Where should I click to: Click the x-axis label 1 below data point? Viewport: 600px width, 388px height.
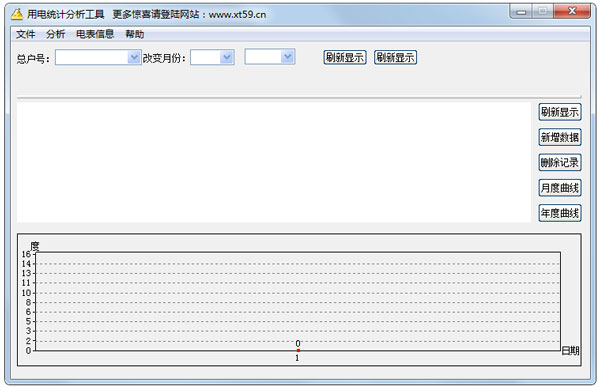297,358
